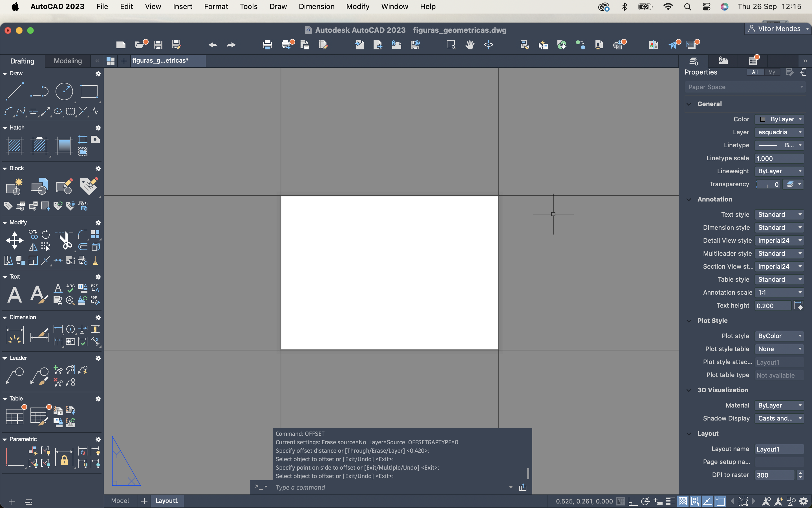
Task: Click the My filter button in Properties
Action: pos(772,72)
